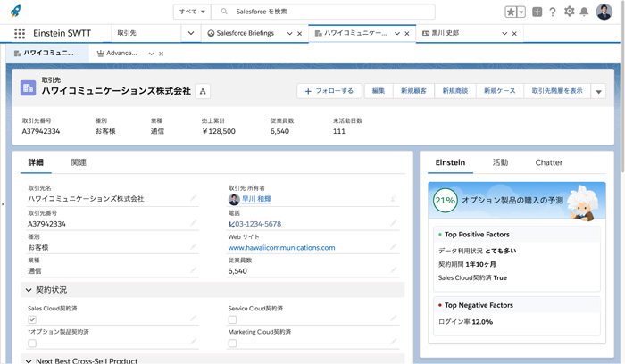This screenshot has width=625, height=364.
Task: Click the 21% prediction score circle
Action: (x=445, y=202)
